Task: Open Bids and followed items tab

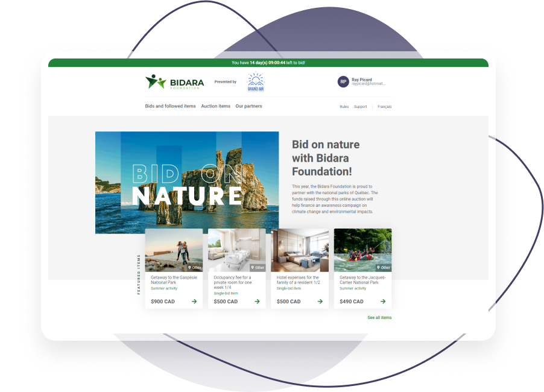Action: tap(170, 106)
